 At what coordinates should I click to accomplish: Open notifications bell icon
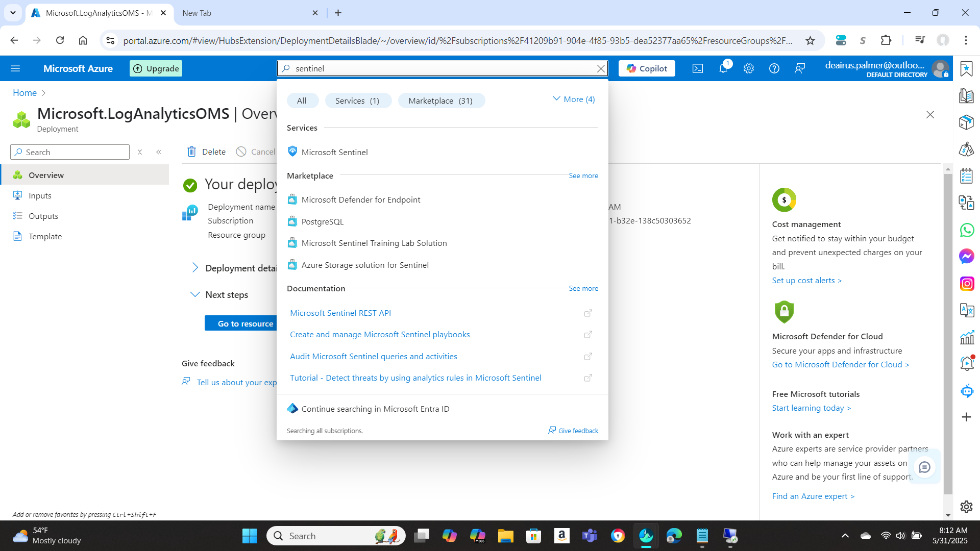[x=723, y=68]
